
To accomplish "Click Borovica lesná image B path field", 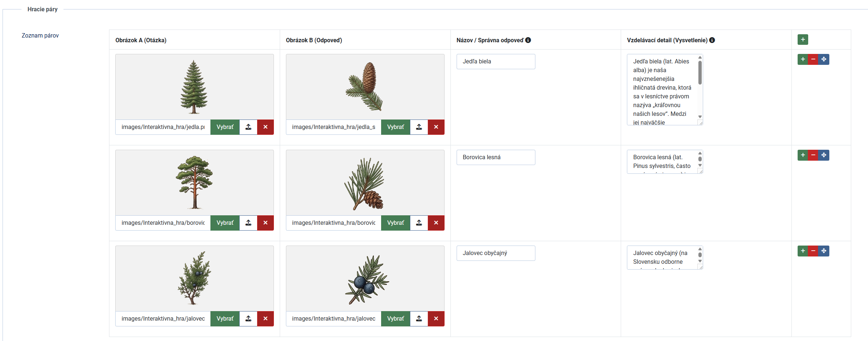I will 334,223.
